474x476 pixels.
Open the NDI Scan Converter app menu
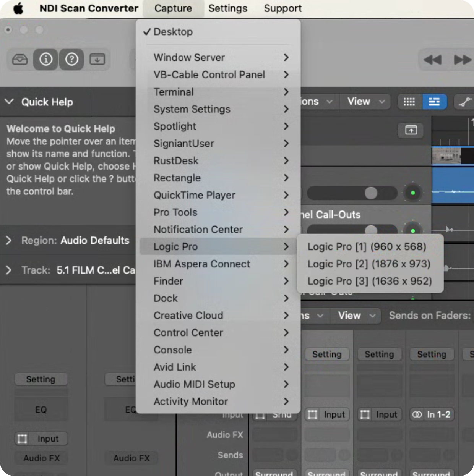pyautogui.click(x=89, y=8)
